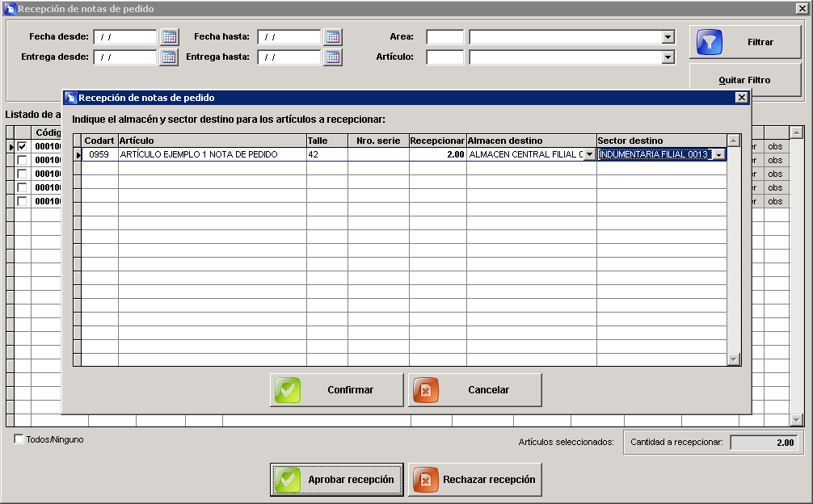Click ALMACEN CENTRAL FILIAL cell text
813x504 pixels.
[x=526, y=154]
